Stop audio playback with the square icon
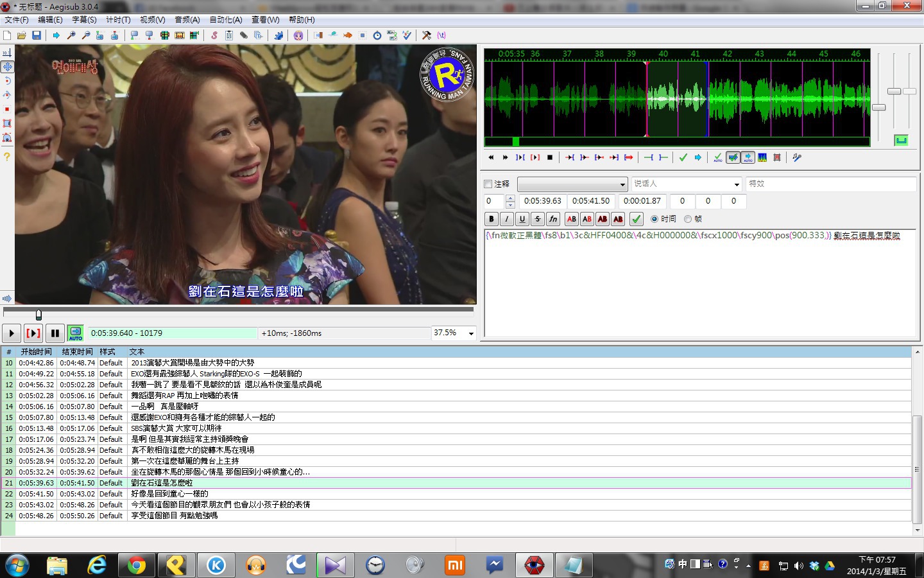This screenshot has width=924, height=578. pos(550,157)
